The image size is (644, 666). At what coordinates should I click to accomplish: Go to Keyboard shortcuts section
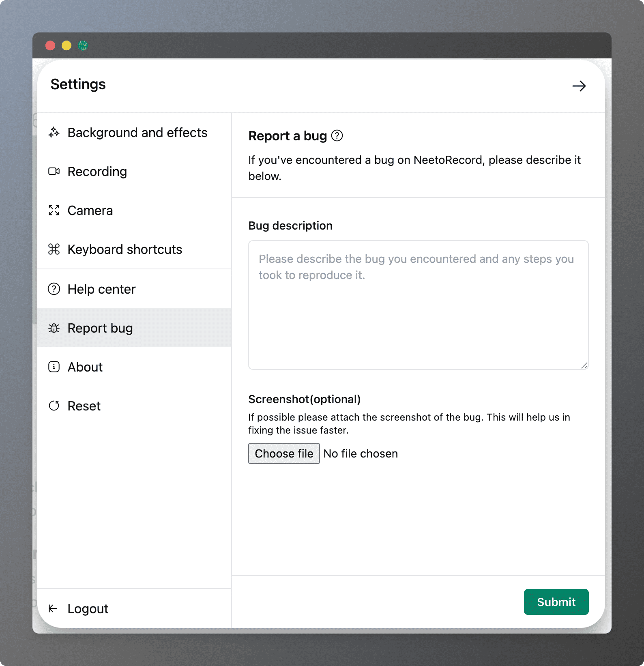(x=125, y=249)
